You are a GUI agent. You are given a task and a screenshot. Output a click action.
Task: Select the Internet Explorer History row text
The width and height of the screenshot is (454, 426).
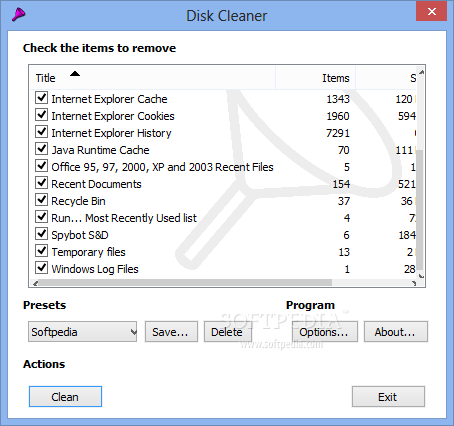click(111, 133)
